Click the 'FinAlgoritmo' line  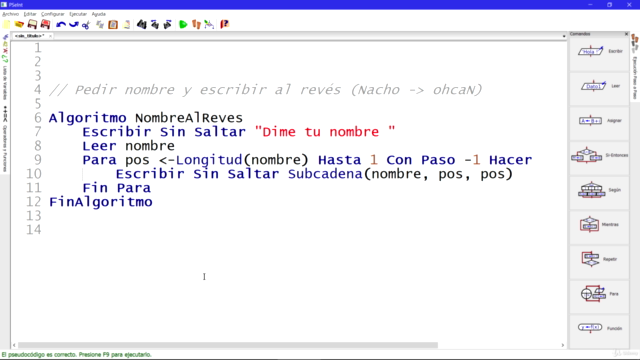pyautogui.click(x=100, y=202)
